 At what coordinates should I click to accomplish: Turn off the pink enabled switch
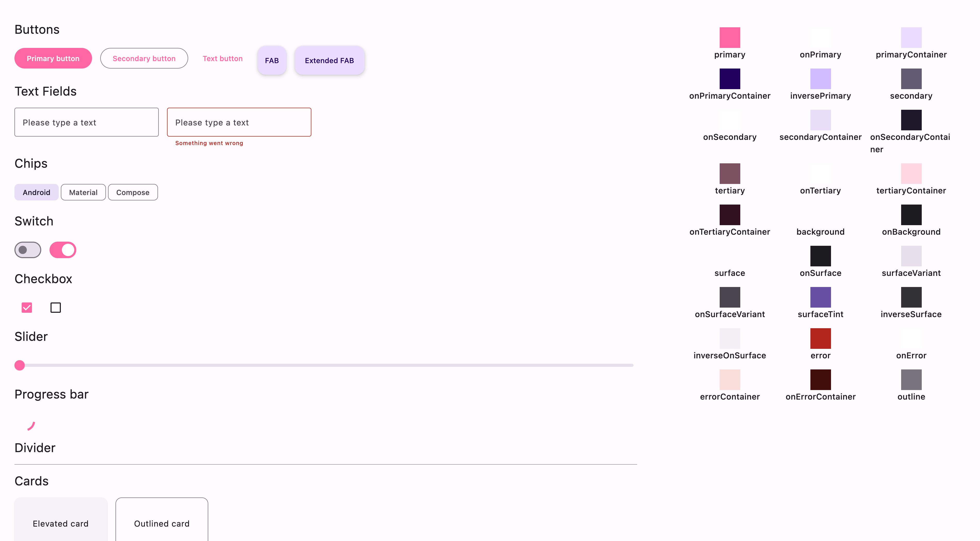[x=63, y=250]
